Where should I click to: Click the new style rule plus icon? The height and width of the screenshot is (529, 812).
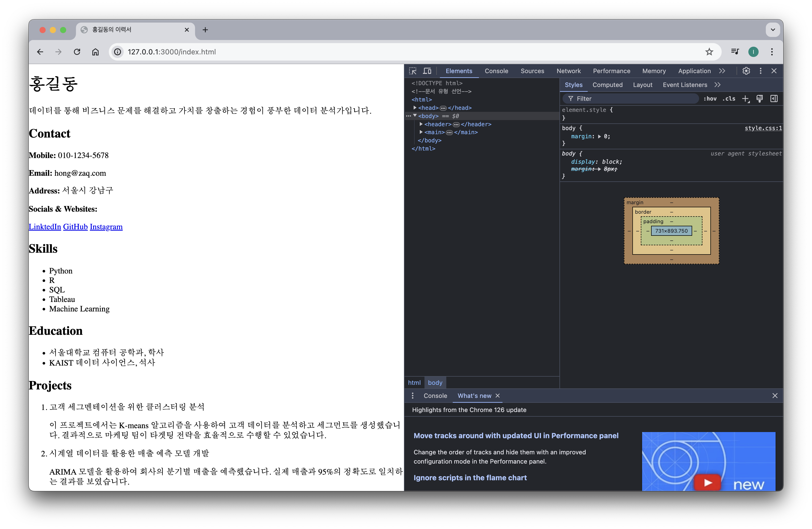746,99
